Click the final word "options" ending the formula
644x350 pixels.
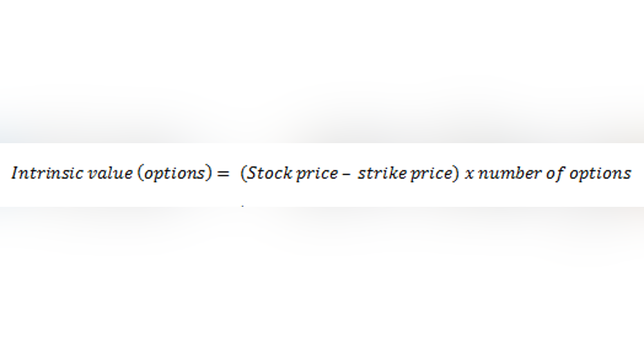click(x=600, y=174)
